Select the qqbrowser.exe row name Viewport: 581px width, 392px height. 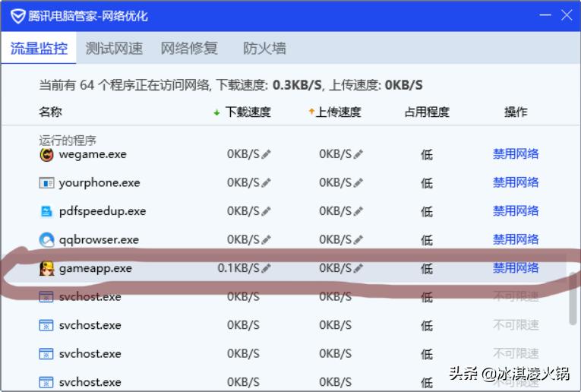pyautogui.click(x=99, y=240)
